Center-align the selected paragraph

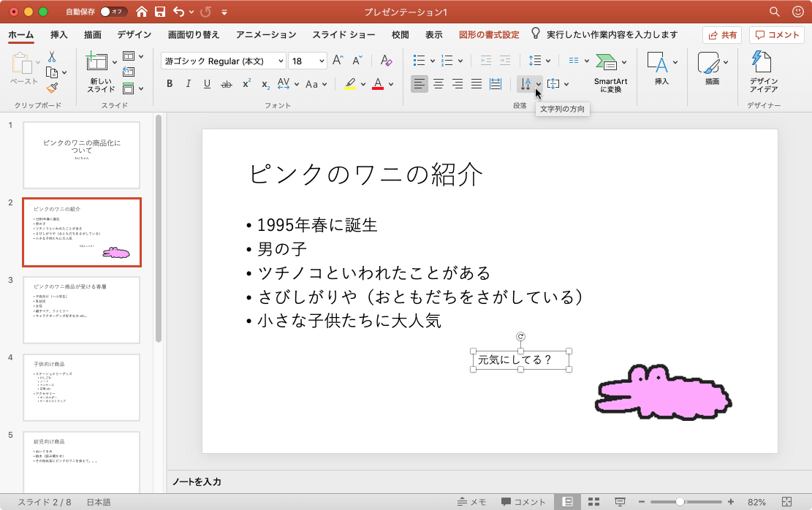tap(438, 84)
